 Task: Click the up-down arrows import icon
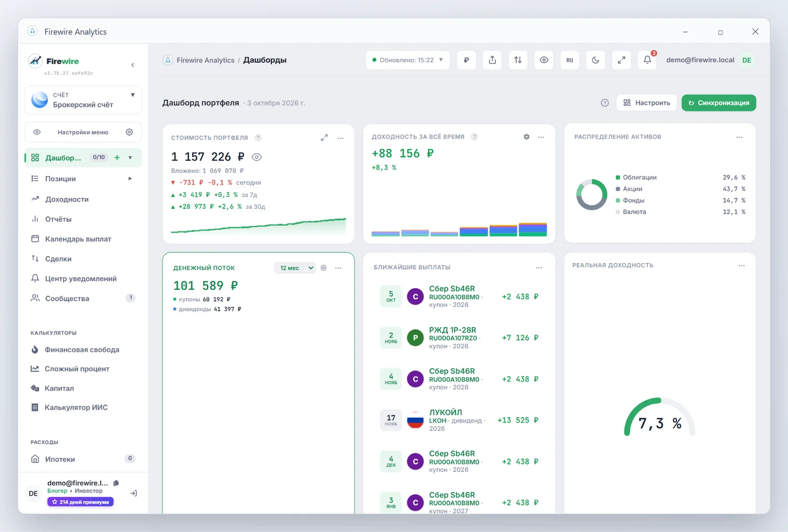[518, 60]
